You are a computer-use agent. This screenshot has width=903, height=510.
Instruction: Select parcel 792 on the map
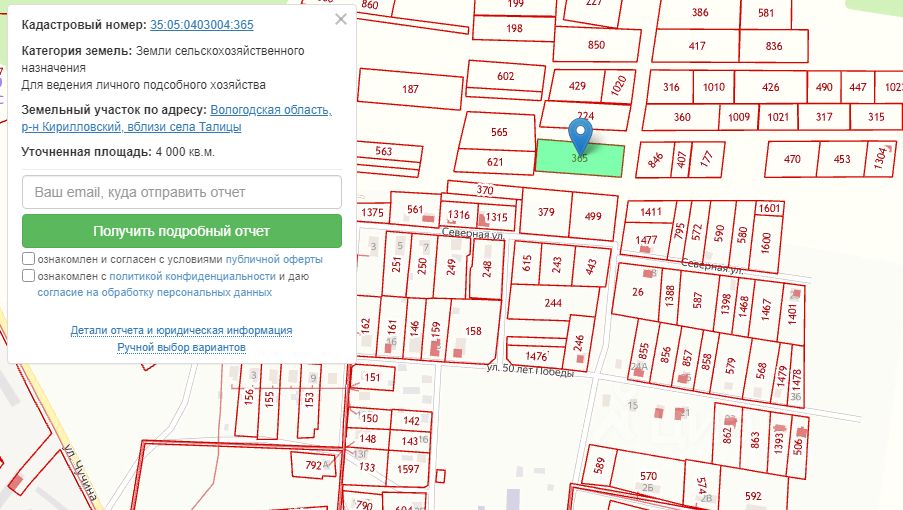pos(314,465)
